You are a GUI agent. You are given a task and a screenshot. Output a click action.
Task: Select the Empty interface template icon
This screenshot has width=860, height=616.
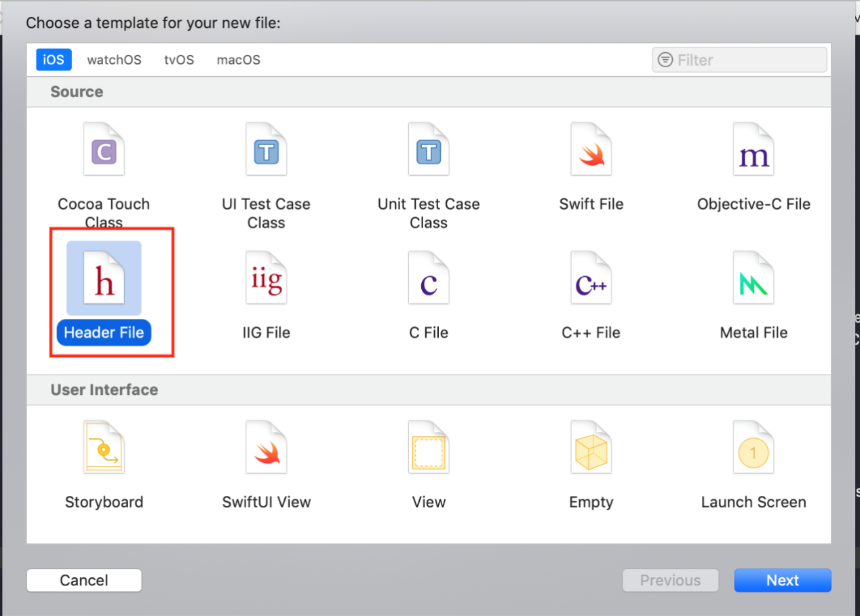click(x=591, y=450)
